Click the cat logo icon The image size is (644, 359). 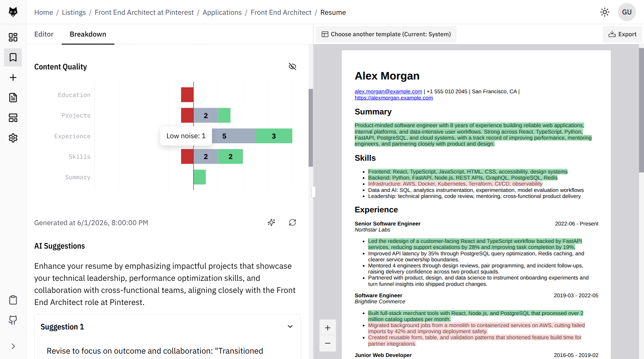click(x=13, y=12)
